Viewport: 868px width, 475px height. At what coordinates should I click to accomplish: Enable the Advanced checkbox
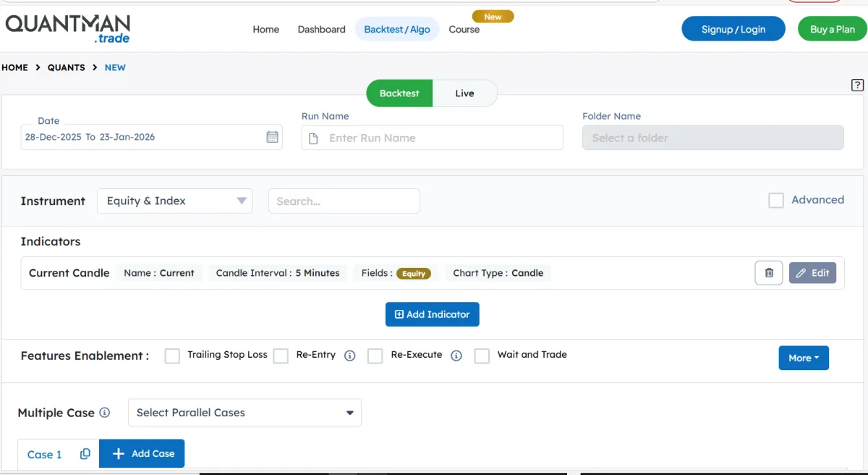point(776,201)
